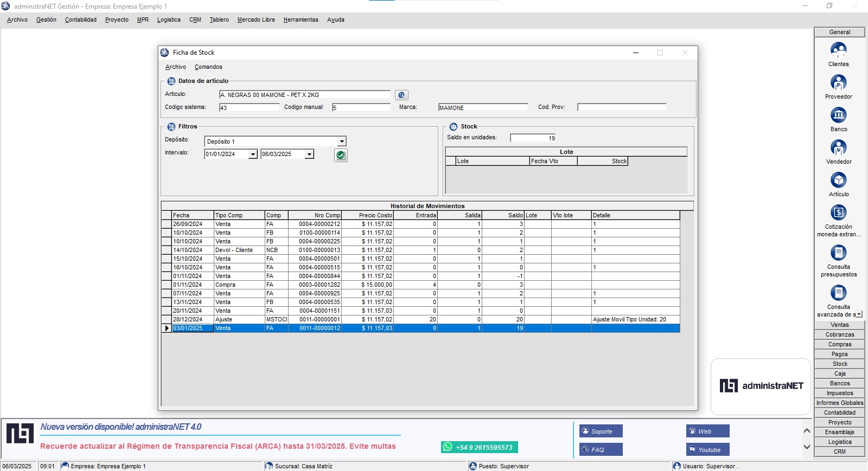The width and height of the screenshot is (868, 471).
Task: Click the Codigo sistema field
Action: click(250, 107)
